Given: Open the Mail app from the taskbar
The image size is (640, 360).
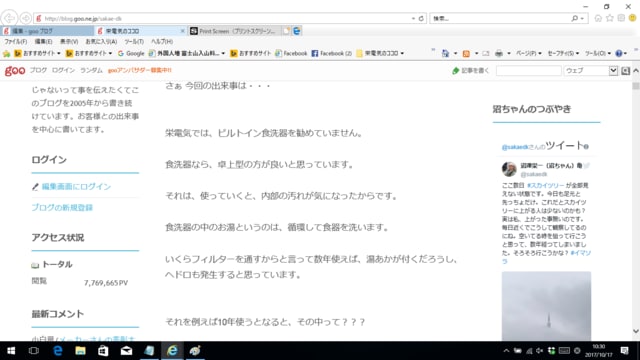Looking at the screenshot, I should pos(126,351).
